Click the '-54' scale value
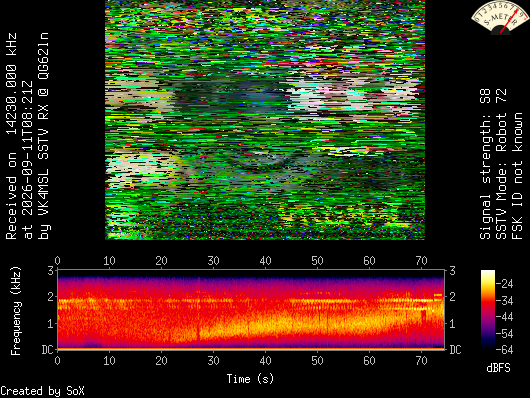The image size is (530, 398). [505, 333]
